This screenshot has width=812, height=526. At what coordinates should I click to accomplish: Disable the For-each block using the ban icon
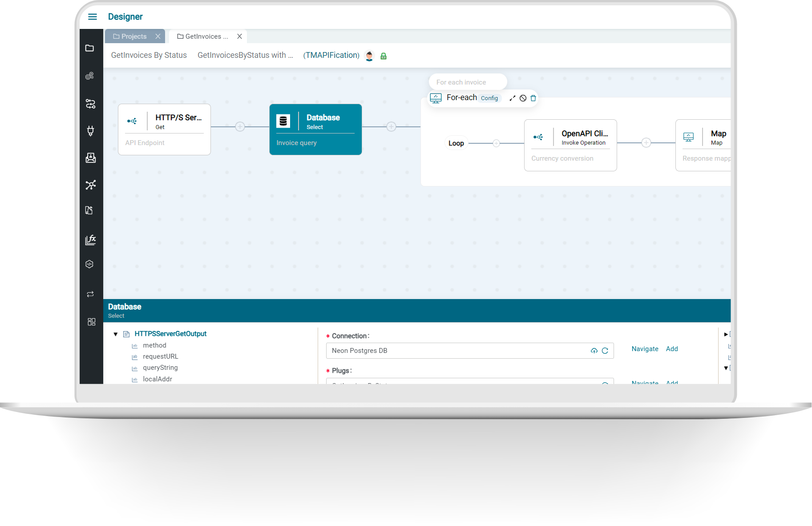click(523, 98)
